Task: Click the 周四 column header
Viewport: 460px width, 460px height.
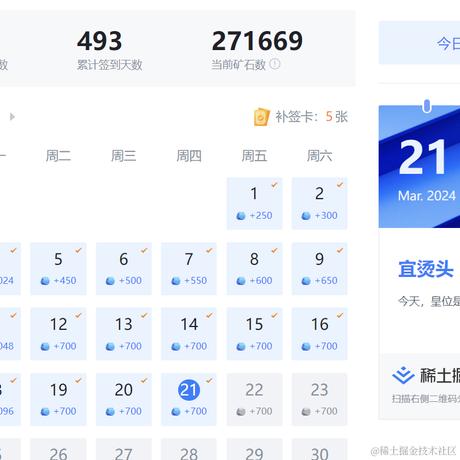Action: [x=189, y=156]
